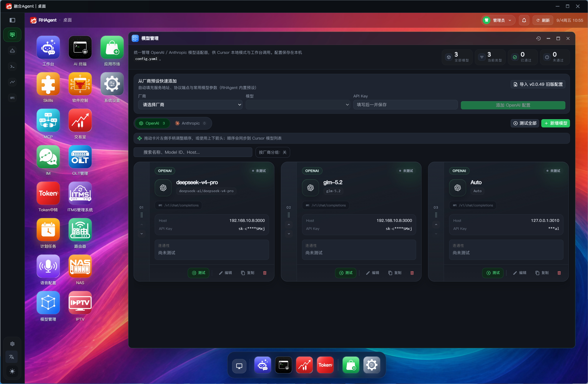This screenshot has height=384, width=588.
Task: Grab deepseek-v4-pro card drag handle
Action: [141, 215]
